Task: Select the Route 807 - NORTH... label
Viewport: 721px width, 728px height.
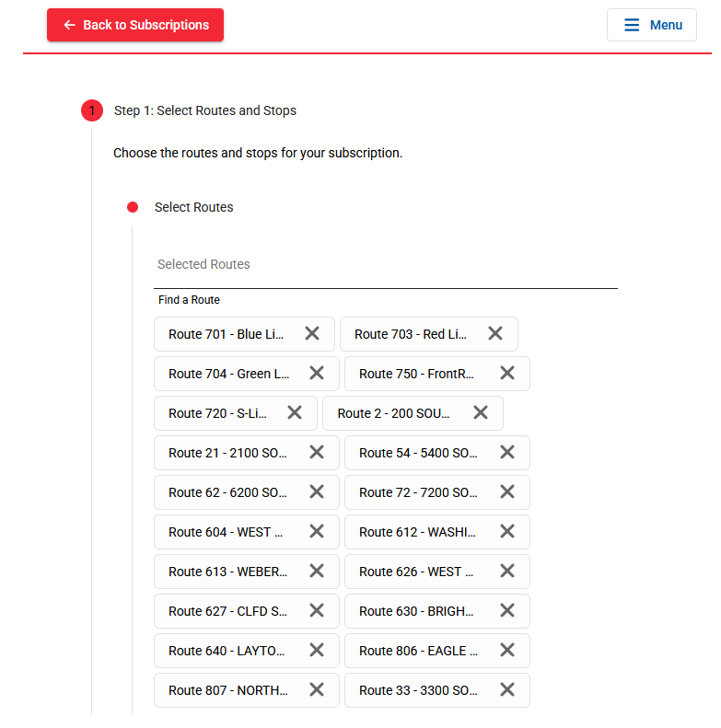Action: click(228, 690)
